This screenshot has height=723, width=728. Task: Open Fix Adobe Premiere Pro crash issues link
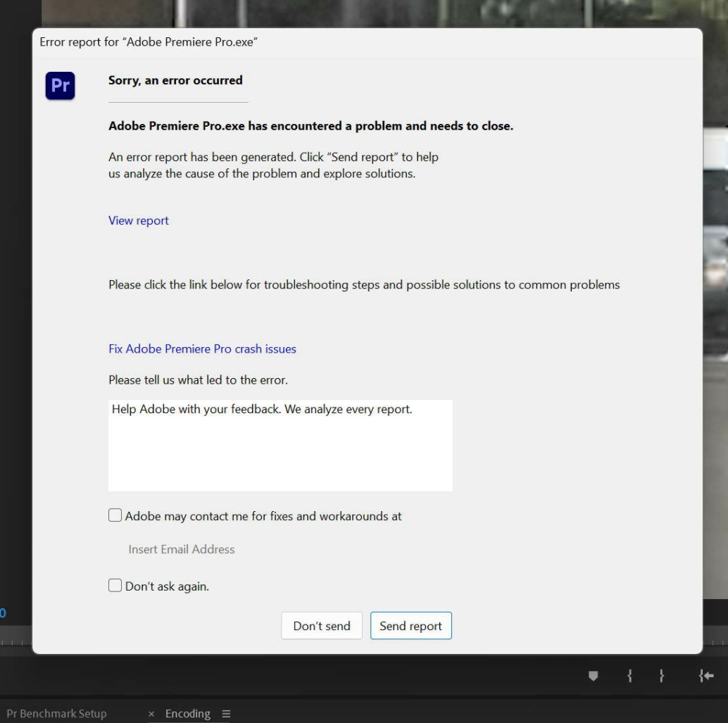(202, 348)
